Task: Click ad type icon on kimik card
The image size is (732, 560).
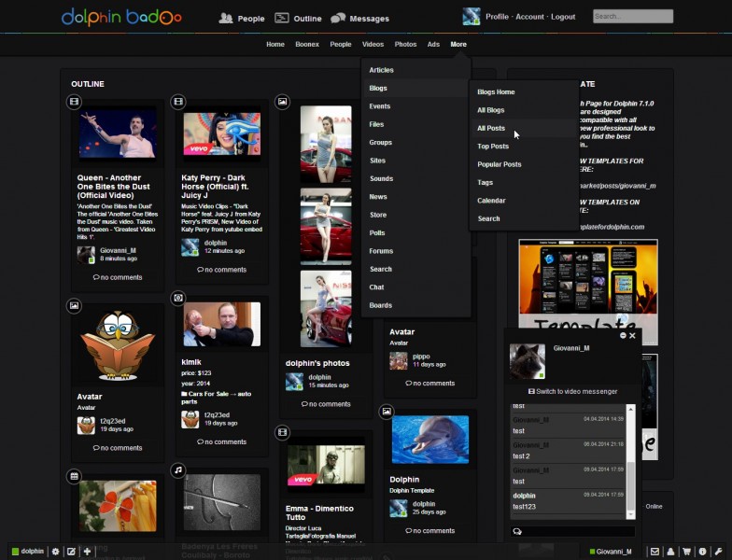Action: click(177, 298)
